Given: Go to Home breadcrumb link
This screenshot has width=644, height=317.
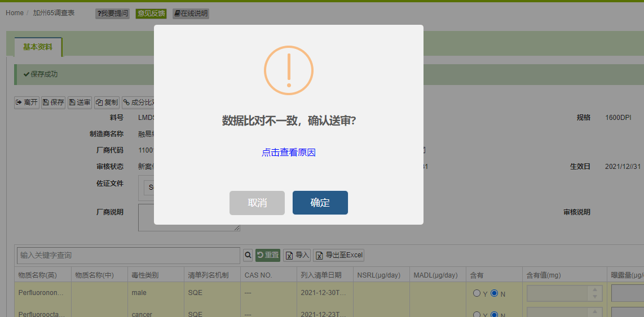Looking at the screenshot, I should [x=14, y=13].
